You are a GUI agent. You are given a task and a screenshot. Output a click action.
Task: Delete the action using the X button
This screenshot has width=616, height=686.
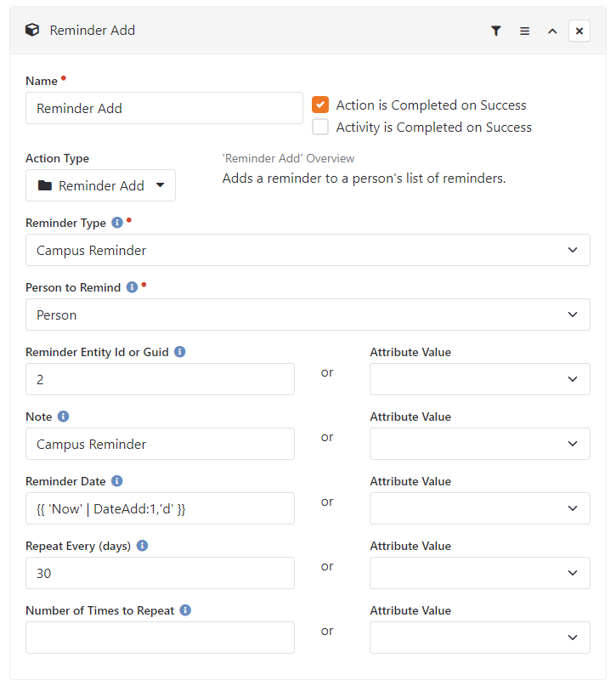pos(579,31)
